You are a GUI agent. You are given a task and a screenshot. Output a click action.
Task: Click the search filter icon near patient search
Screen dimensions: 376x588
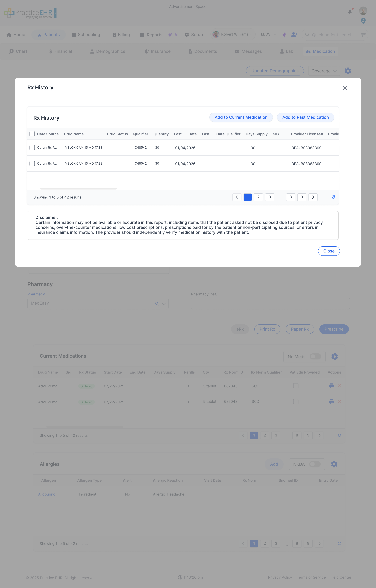tap(363, 35)
